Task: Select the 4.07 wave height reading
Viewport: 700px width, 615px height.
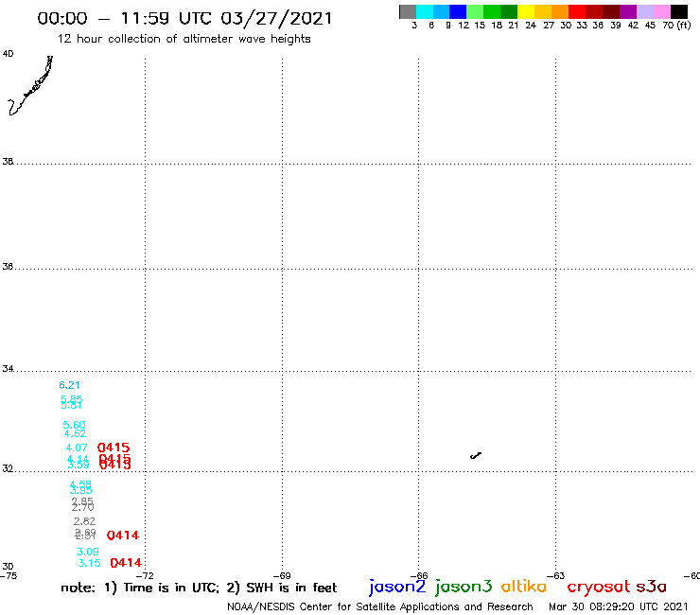Action: (77, 448)
